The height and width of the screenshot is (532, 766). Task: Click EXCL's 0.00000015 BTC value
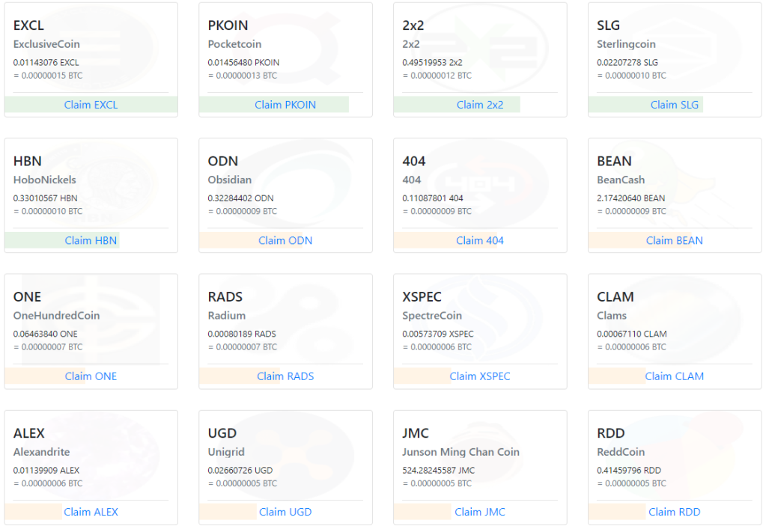pos(48,76)
